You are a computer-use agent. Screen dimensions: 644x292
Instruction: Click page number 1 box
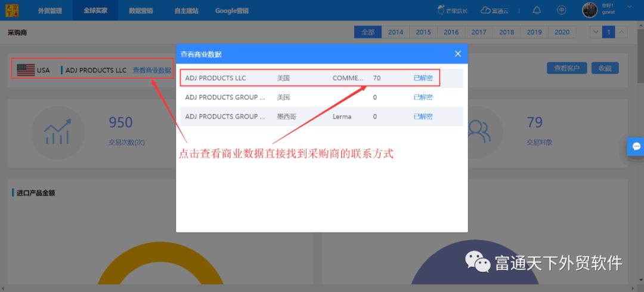[609, 32]
